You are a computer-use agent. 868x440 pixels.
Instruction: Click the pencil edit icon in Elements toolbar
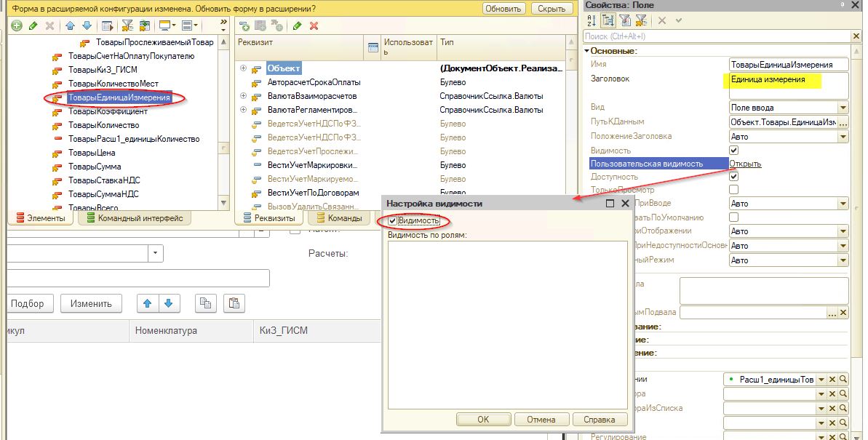point(33,26)
